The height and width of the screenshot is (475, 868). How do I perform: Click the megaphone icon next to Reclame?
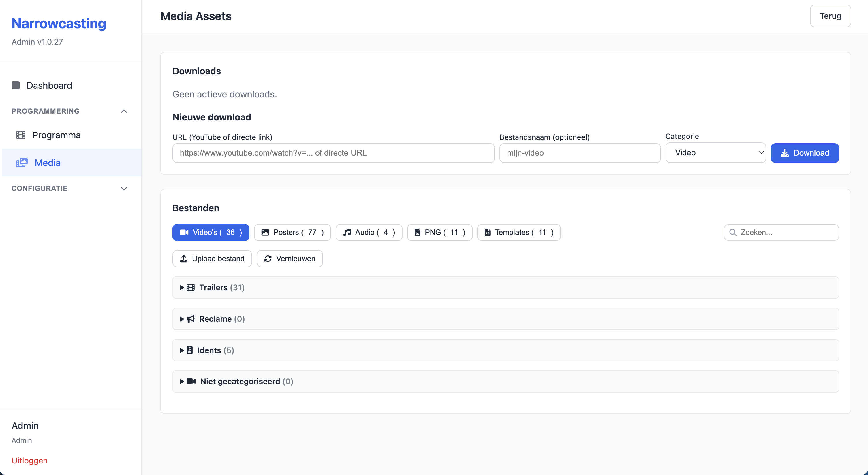click(191, 319)
